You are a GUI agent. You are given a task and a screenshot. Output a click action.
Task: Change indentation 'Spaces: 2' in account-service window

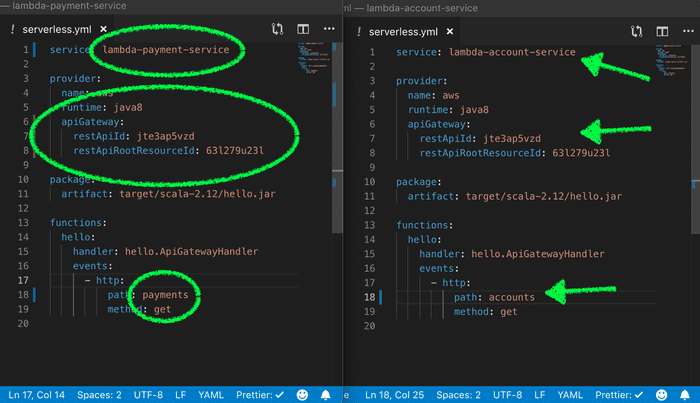click(458, 395)
